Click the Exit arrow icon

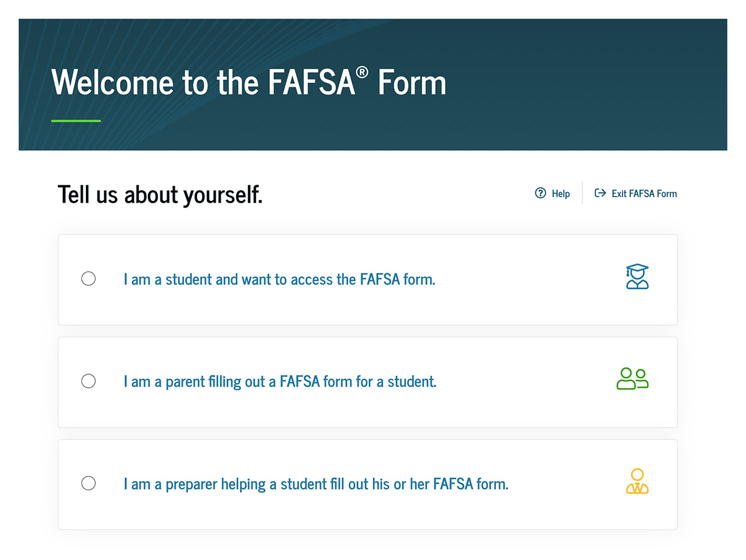pyautogui.click(x=600, y=193)
